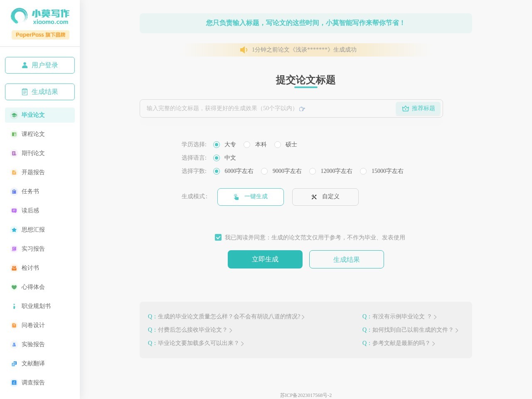
Task: Open the 课程论文 section
Action: click(33, 134)
